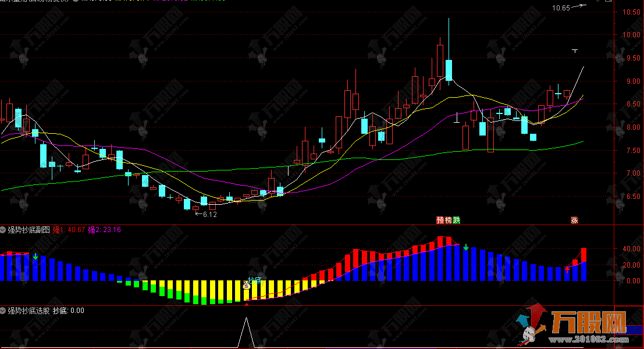
Task: Click the 预 event marker icon
Action: click(x=440, y=220)
